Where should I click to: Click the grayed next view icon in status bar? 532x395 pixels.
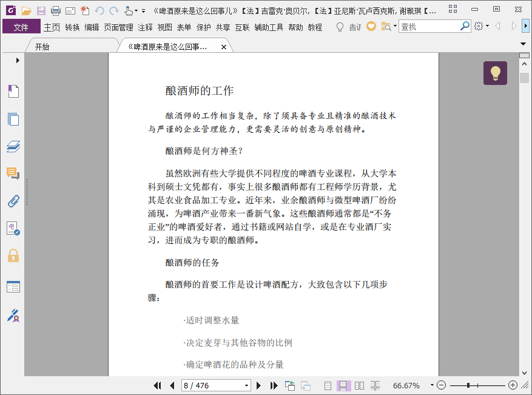pyautogui.click(x=306, y=386)
